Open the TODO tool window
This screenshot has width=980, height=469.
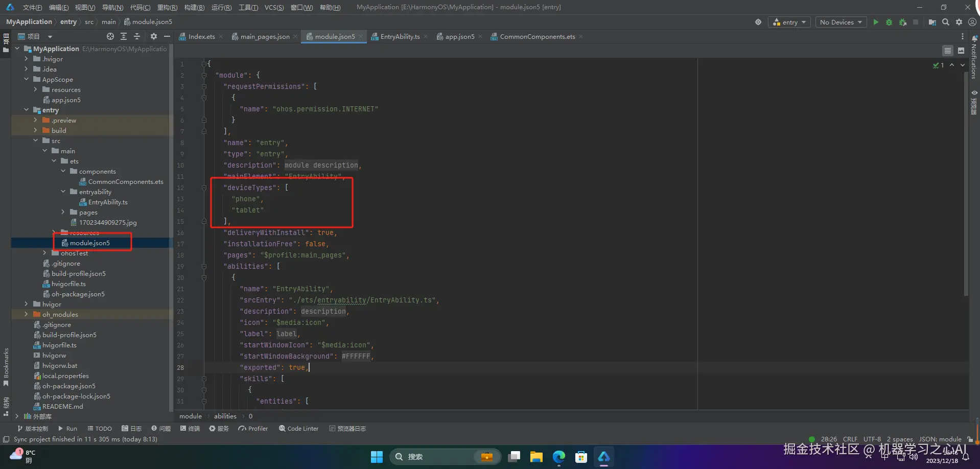[100, 429]
